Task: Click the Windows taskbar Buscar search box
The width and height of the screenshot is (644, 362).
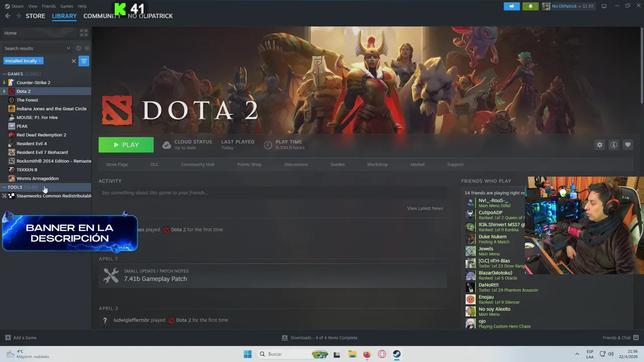Action: tap(292, 354)
